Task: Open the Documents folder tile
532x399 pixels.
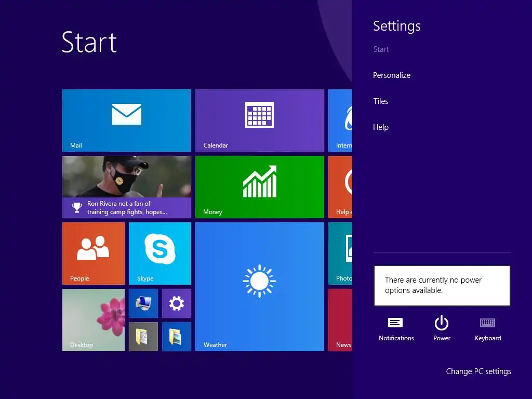Action: tap(143, 337)
